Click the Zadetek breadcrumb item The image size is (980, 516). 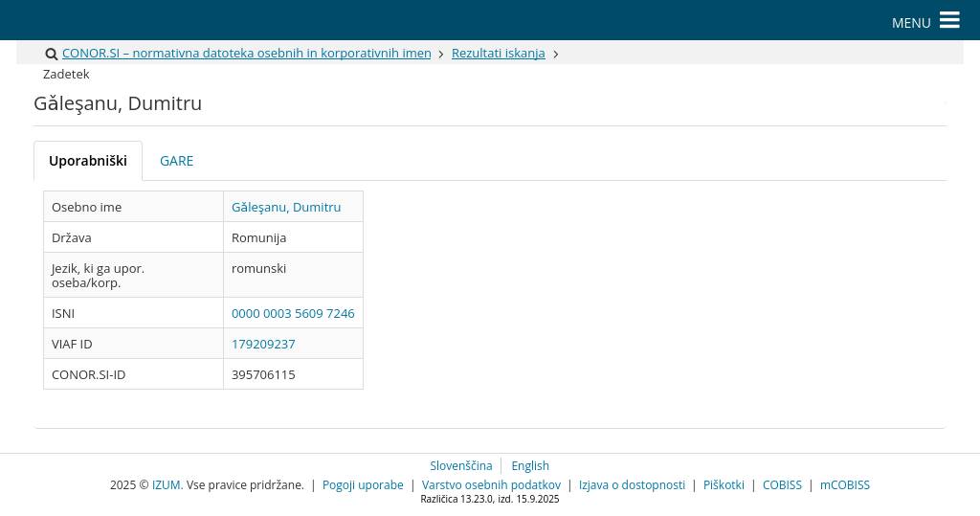(66, 75)
